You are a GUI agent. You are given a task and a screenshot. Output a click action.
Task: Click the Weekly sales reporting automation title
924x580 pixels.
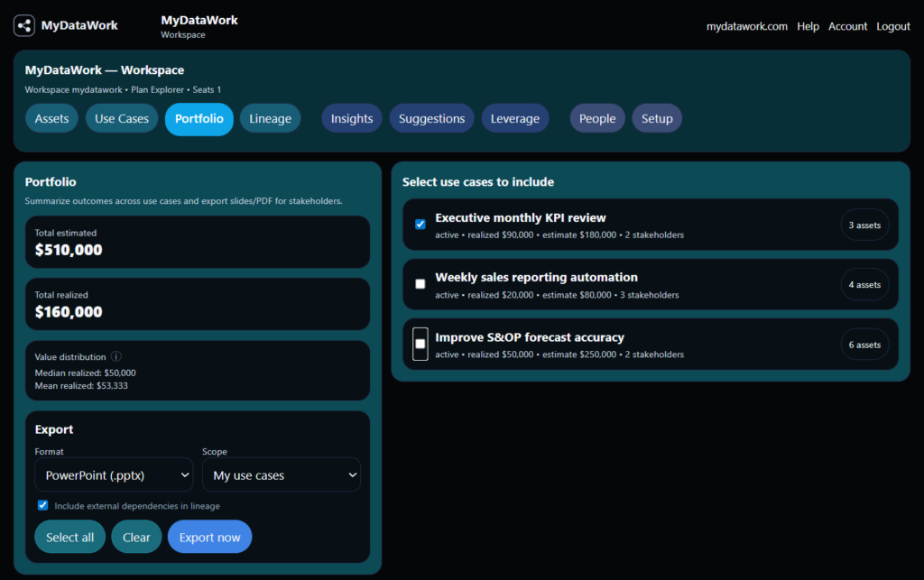[536, 277]
